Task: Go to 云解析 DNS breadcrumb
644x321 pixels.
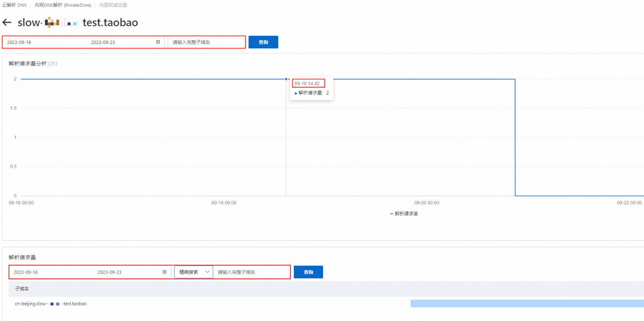Action: [14, 5]
